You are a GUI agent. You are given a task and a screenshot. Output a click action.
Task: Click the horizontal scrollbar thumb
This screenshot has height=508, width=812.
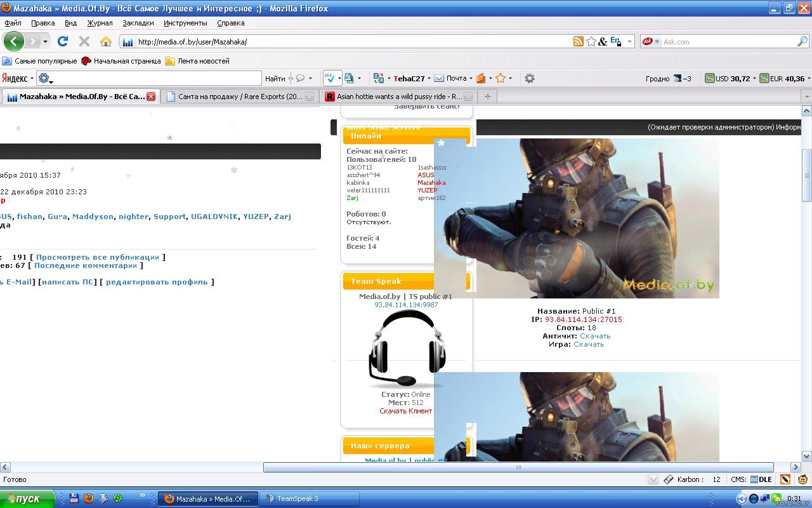[x=518, y=467]
